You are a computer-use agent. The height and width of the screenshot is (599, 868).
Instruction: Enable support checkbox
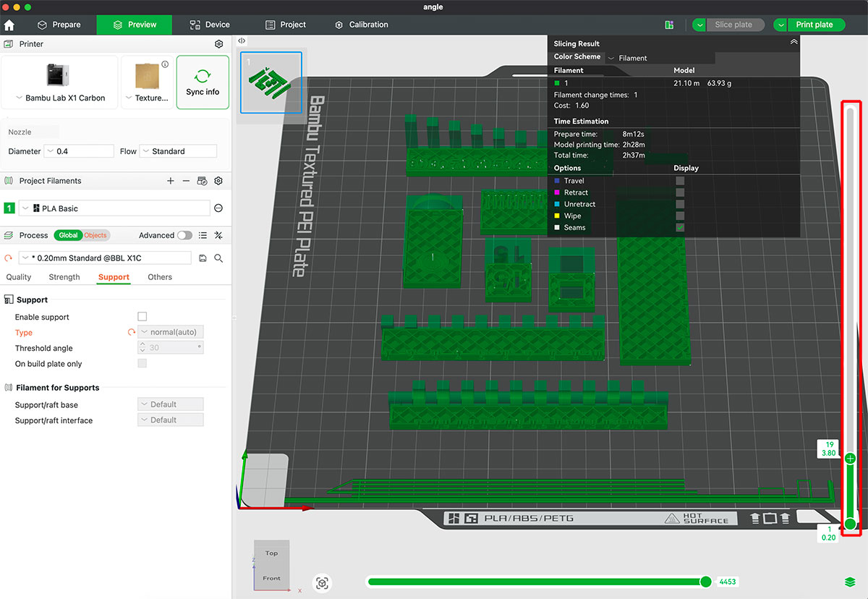click(x=142, y=317)
